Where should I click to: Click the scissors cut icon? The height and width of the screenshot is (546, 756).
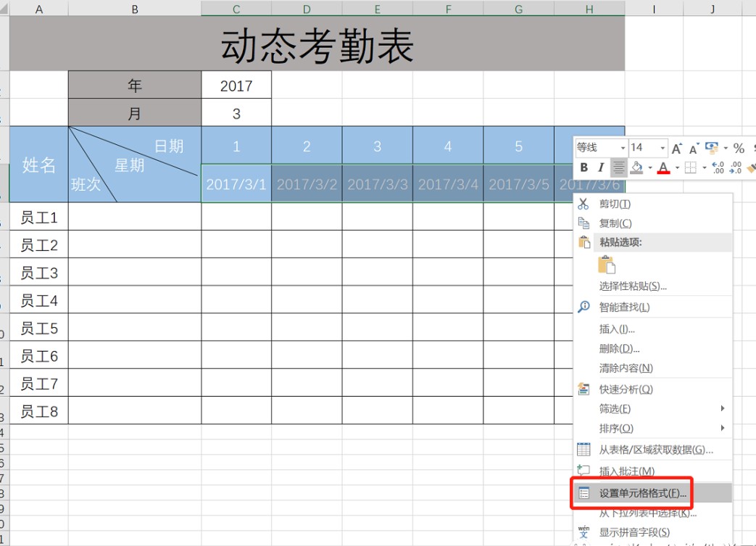click(x=583, y=204)
